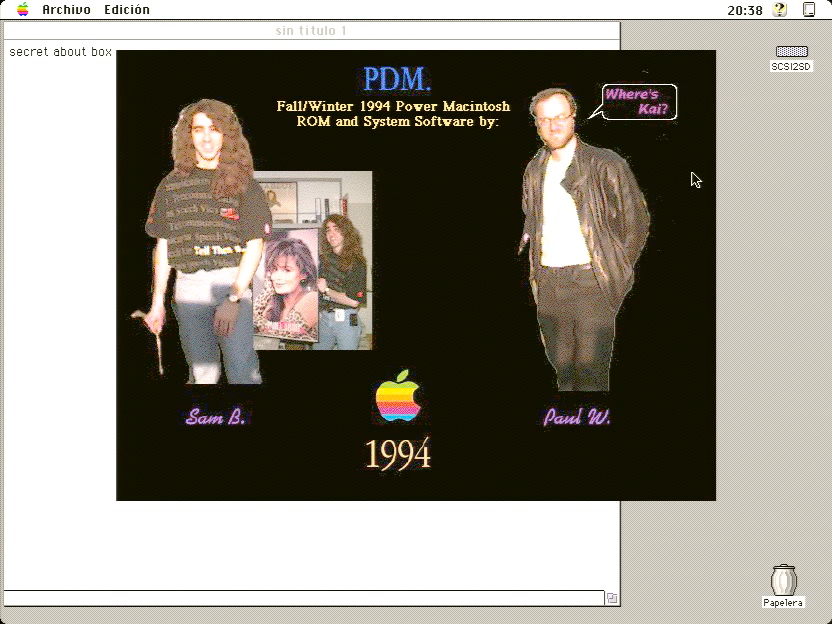Image resolution: width=832 pixels, height=624 pixels.
Task: Click the SCSI2SD label text
Action: tap(791, 66)
